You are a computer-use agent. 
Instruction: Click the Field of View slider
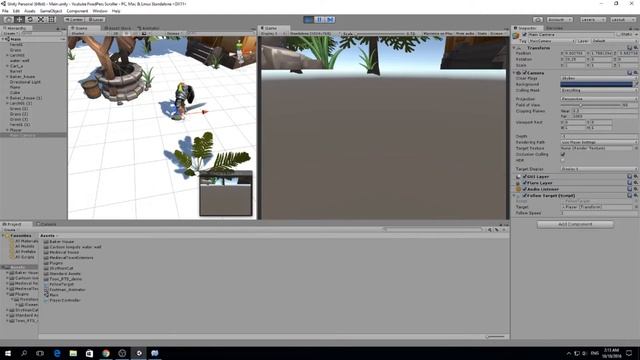click(x=591, y=105)
